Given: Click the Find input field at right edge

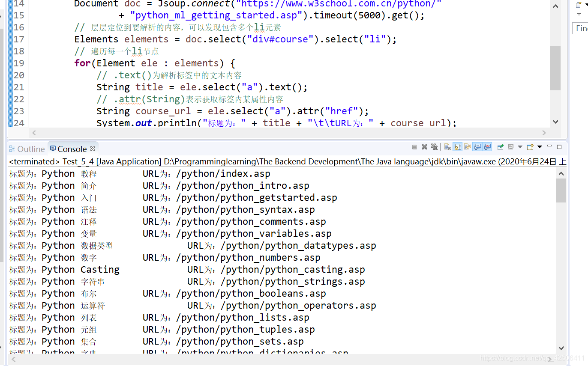Looking at the screenshot, I should 580,28.
